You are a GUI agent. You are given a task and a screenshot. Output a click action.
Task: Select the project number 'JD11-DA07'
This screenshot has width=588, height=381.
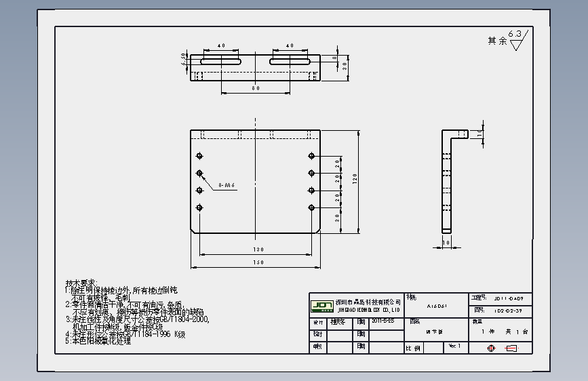tap(509, 298)
